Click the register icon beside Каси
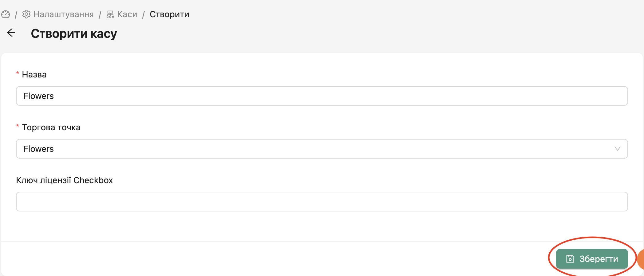The height and width of the screenshot is (276, 644). pos(110,14)
